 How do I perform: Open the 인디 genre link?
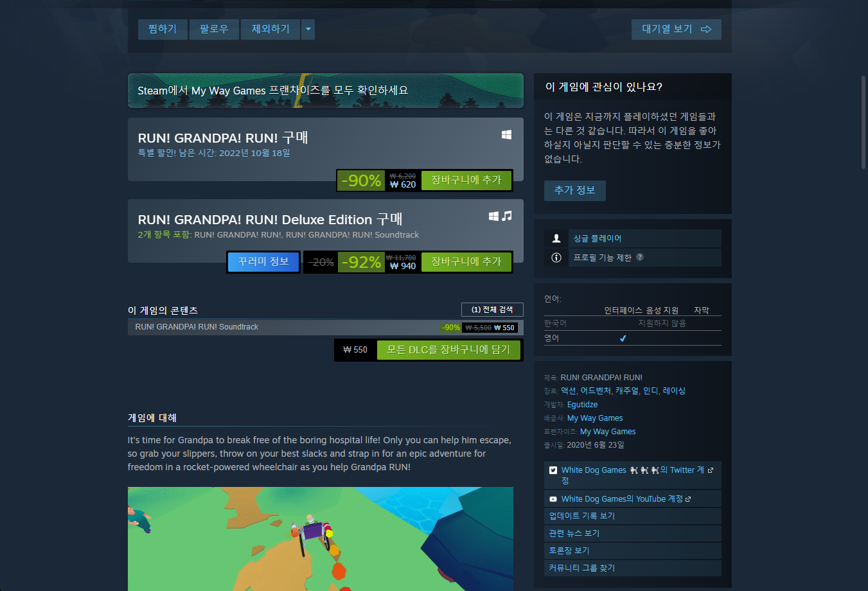tap(651, 391)
